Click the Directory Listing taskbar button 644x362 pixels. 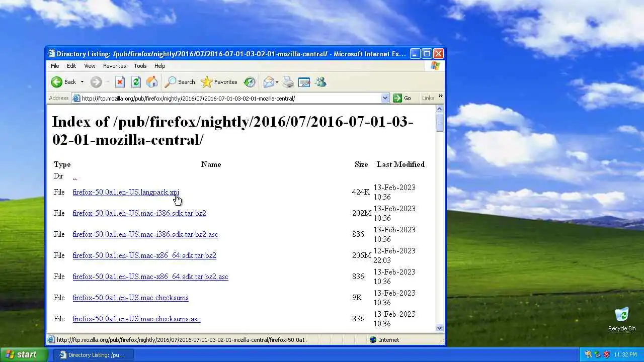[94, 354]
